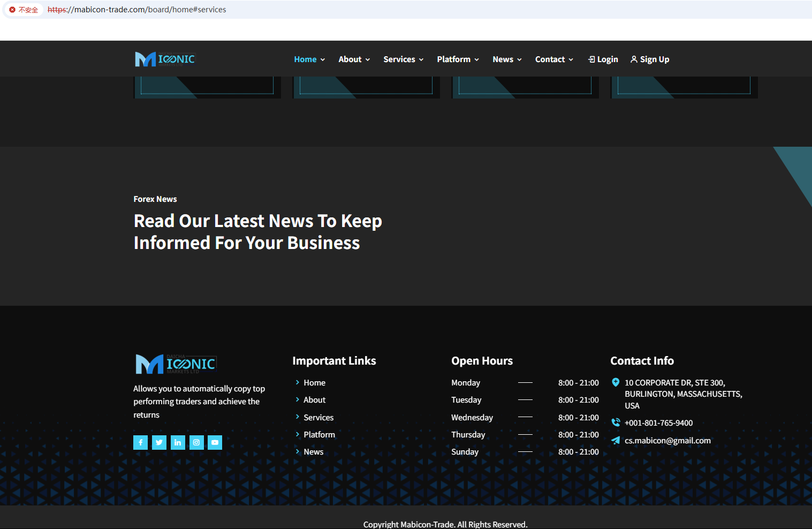Click 'Monday' in Open Hours
This screenshot has height=529, width=812.
tap(466, 383)
